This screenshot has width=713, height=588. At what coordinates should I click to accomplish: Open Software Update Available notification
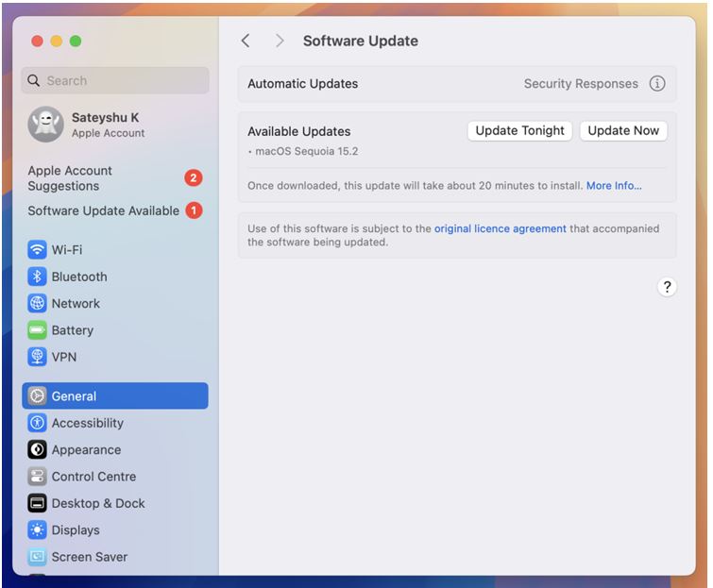point(103,210)
